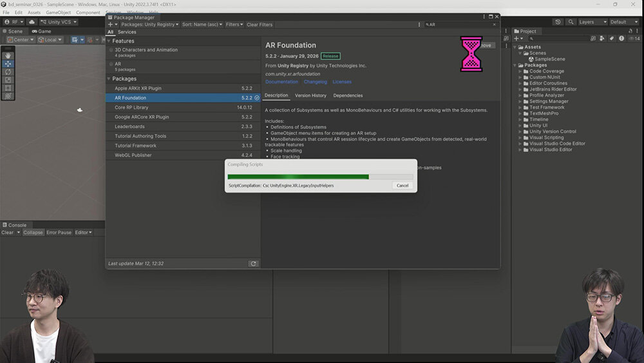
Task: Open the Undo History icon
Action: 558,22
